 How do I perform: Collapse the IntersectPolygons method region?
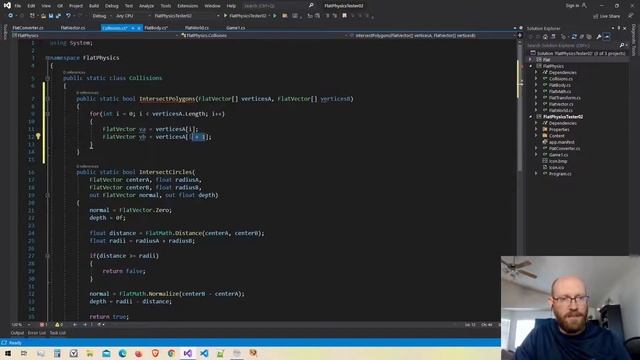[x=48, y=99]
